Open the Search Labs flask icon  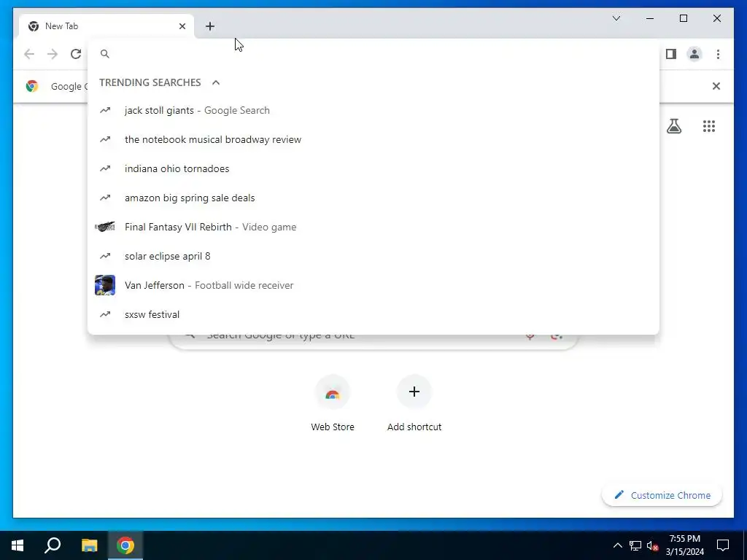(x=673, y=125)
